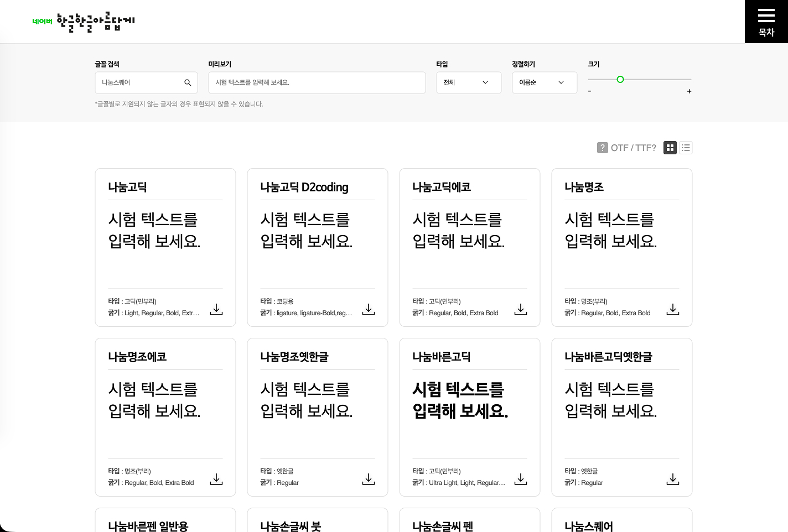
Task: Open the 정렬하기 dropdown showing 이름순
Action: coord(544,82)
